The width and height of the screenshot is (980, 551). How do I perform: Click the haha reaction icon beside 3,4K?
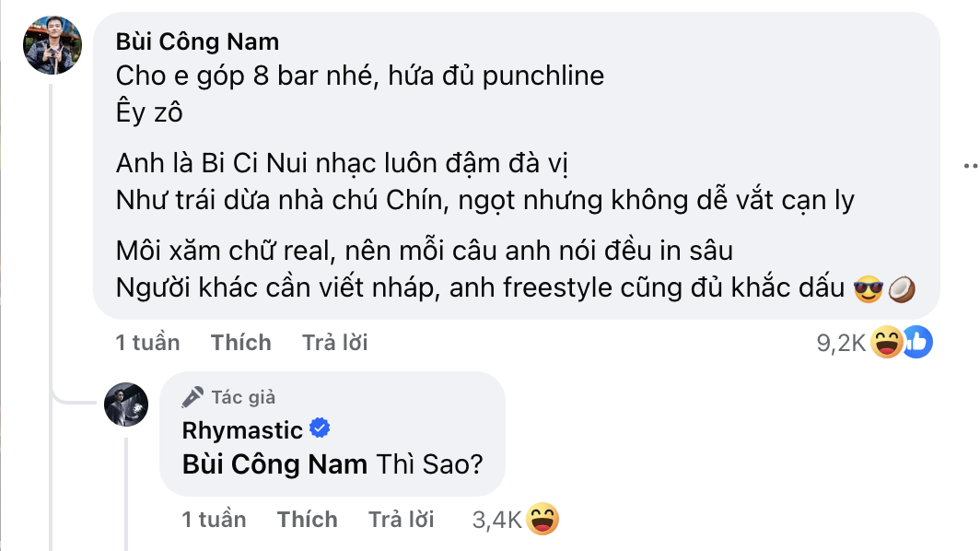click(543, 520)
